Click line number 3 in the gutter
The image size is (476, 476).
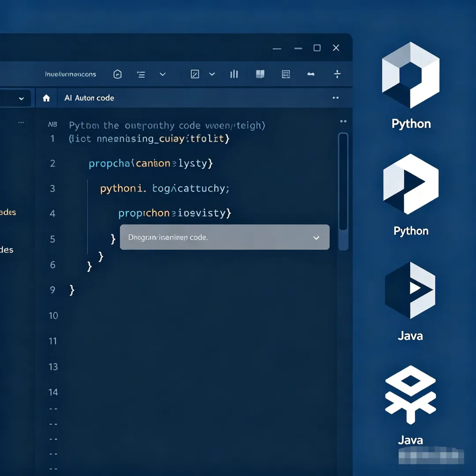pos(52,189)
